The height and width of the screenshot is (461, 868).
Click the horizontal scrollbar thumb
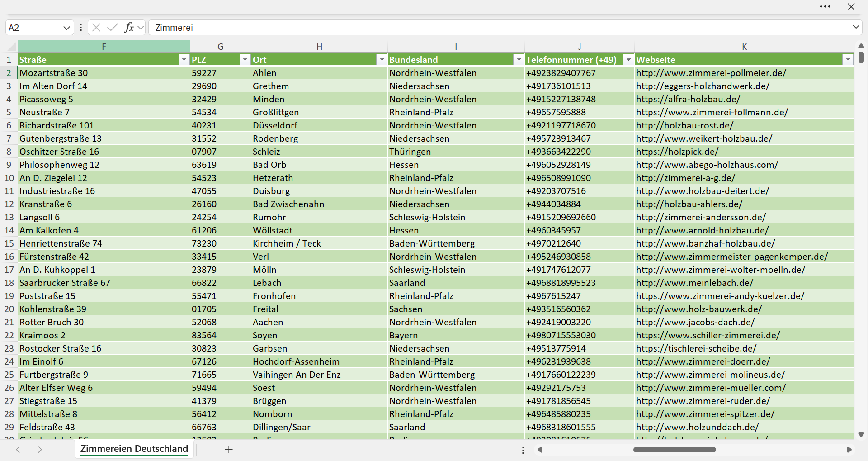(x=675, y=450)
